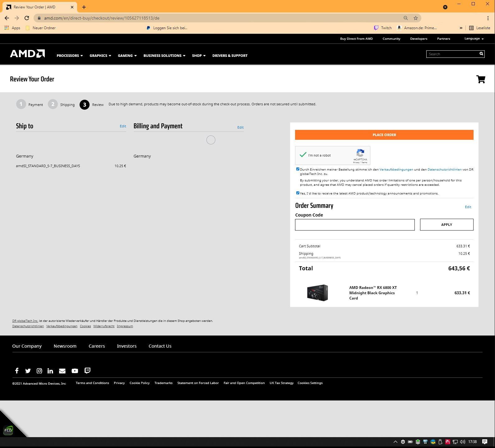This screenshot has height=448, width=495.
Task: Click the browser address bar URL
Action: pyautogui.click(x=102, y=18)
